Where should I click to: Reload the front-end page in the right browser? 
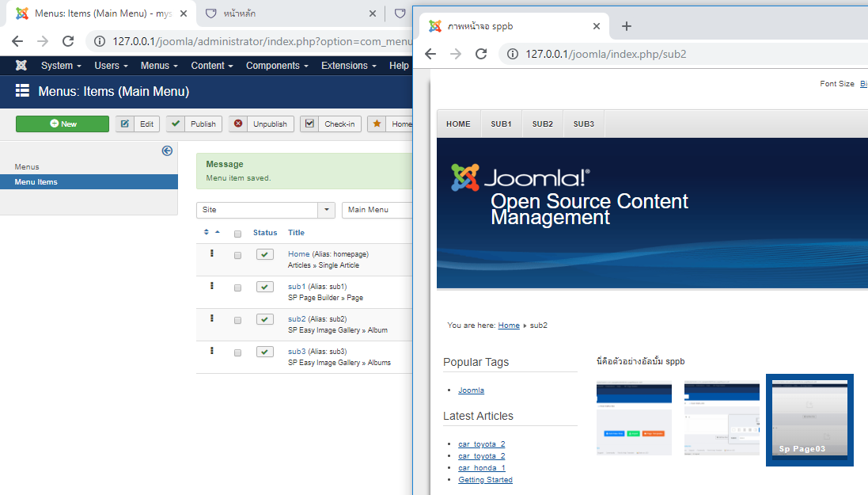coord(480,54)
